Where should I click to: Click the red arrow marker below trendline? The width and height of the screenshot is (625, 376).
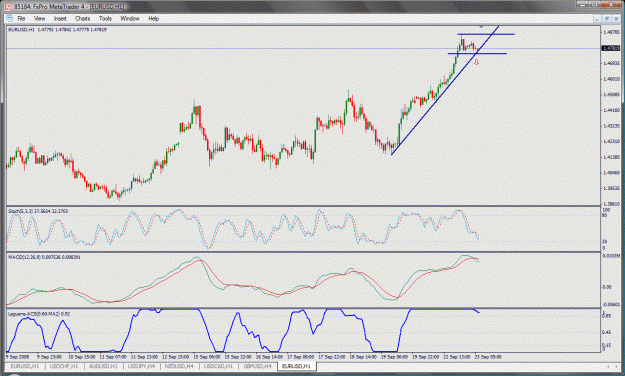(x=476, y=62)
